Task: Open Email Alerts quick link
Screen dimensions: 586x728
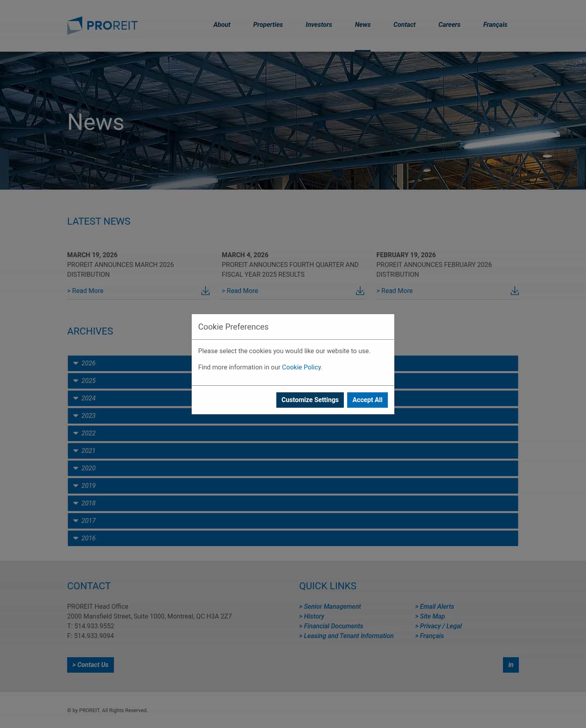Action: [x=435, y=607]
